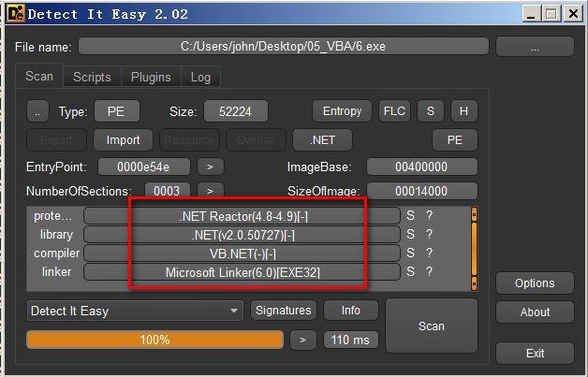Select the Microsoft Linker(6.0)[EXE32] result
The height and width of the screenshot is (377, 588).
click(x=242, y=272)
